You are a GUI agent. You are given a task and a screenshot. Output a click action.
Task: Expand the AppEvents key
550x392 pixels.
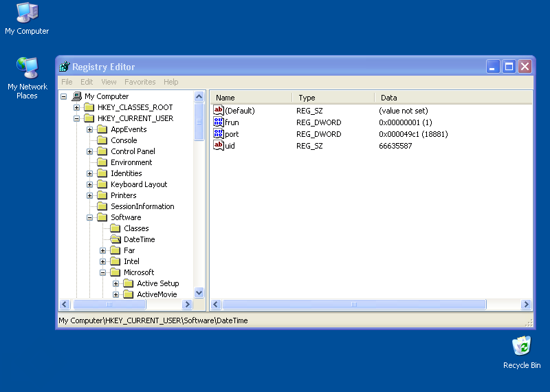90,129
